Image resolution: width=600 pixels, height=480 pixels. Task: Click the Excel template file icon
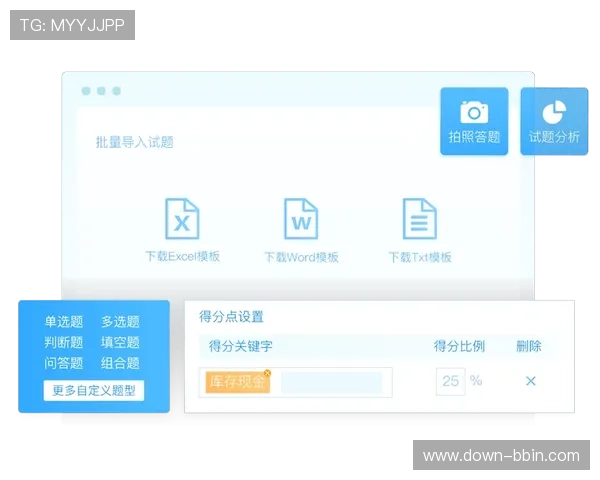point(182,219)
